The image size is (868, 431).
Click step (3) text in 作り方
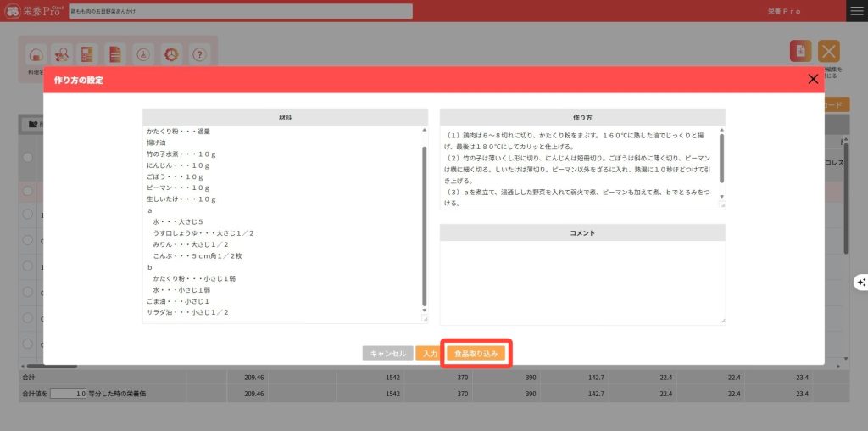(x=578, y=198)
